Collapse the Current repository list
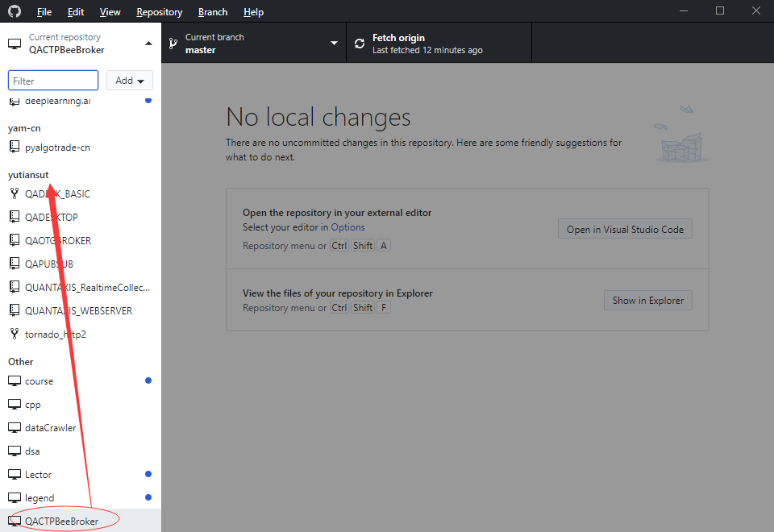 click(x=147, y=44)
